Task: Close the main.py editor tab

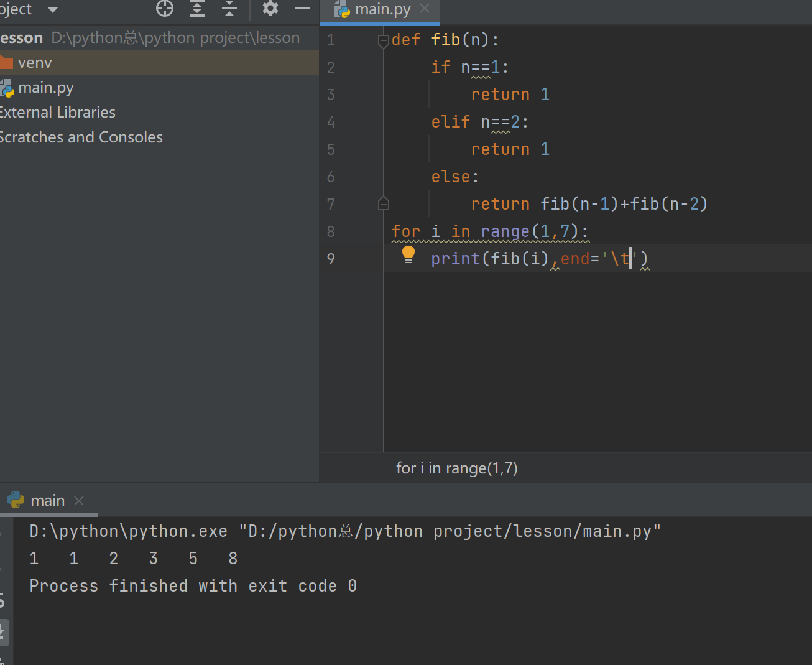Action: (425, 9)
